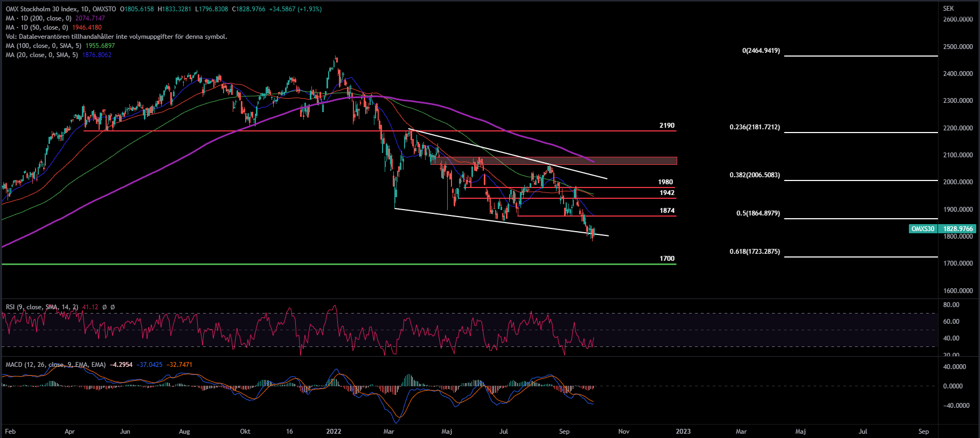Click the 2022 label on time axis
This screenshot has width=980, height=438.
coord(333,432)
